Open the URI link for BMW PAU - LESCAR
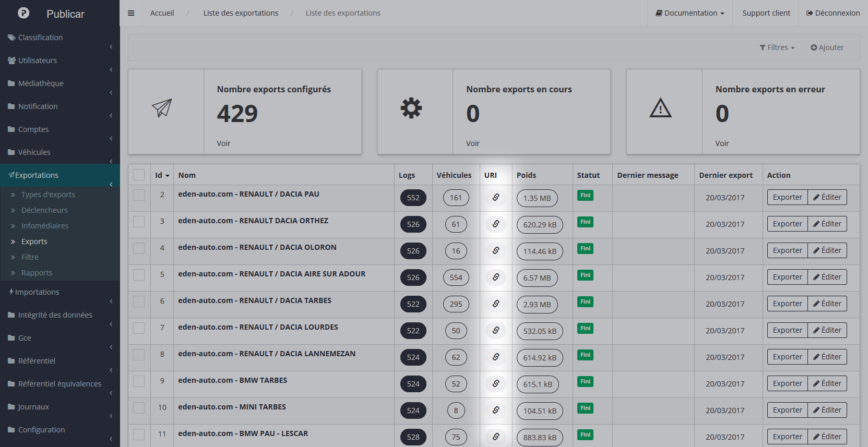 [x=496, y=437]
